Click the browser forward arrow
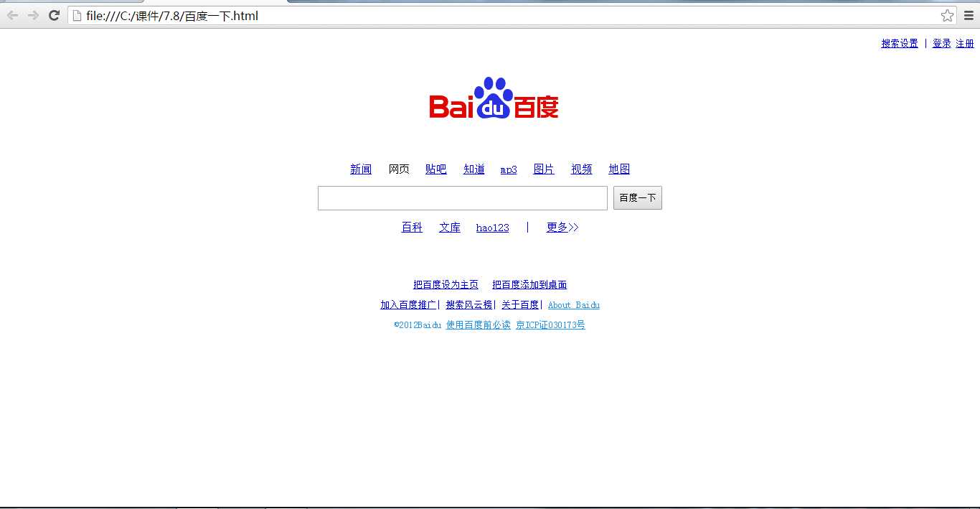Viewport: 980px width, 509px height. (33, 15)
